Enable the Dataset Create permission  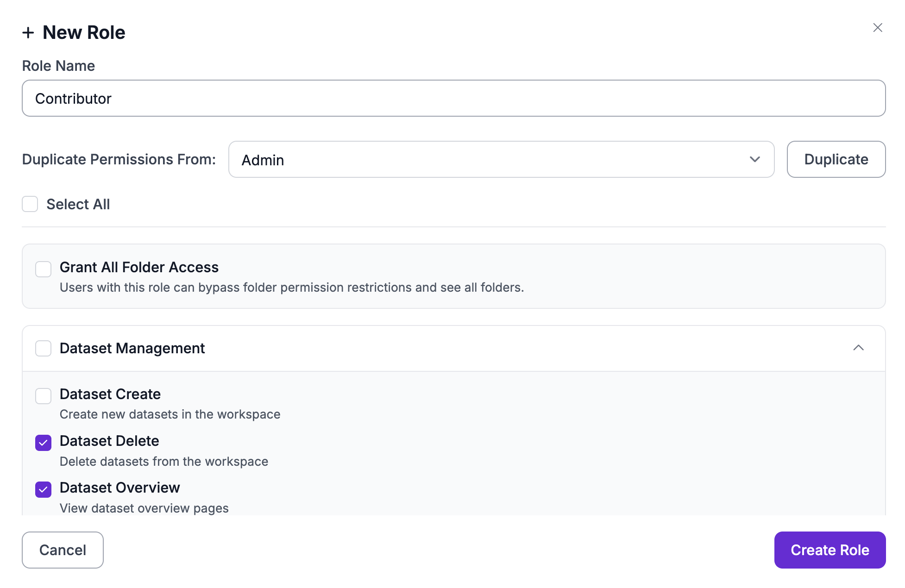coord(44,396)
